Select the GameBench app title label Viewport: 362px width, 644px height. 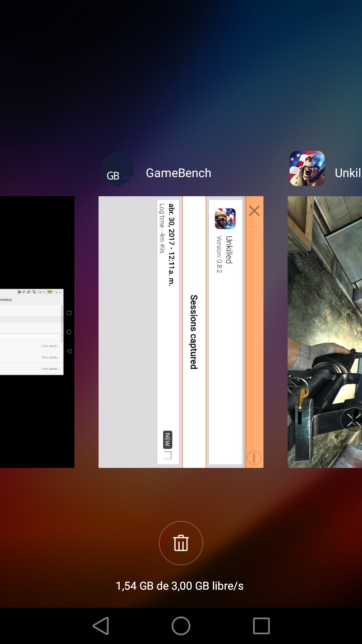click(178, 173)
